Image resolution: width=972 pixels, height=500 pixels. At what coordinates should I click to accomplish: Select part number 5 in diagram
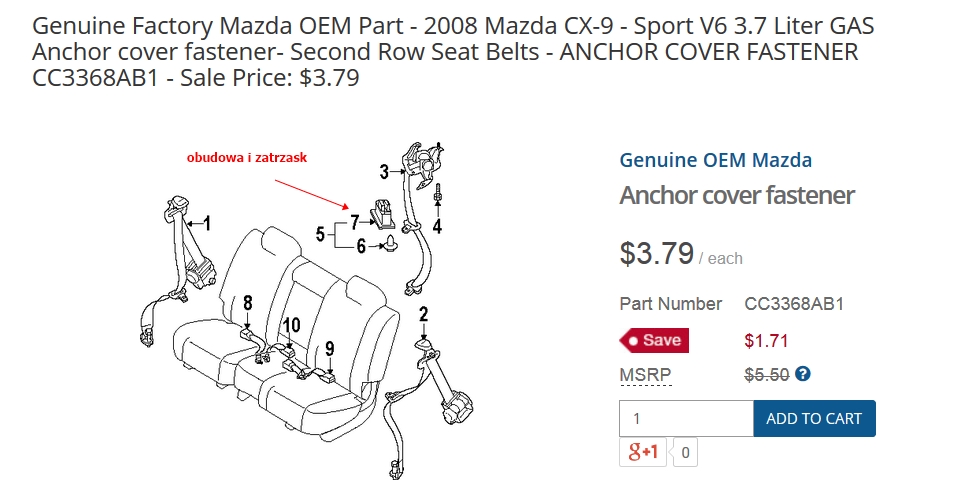[x=320, y=235]
